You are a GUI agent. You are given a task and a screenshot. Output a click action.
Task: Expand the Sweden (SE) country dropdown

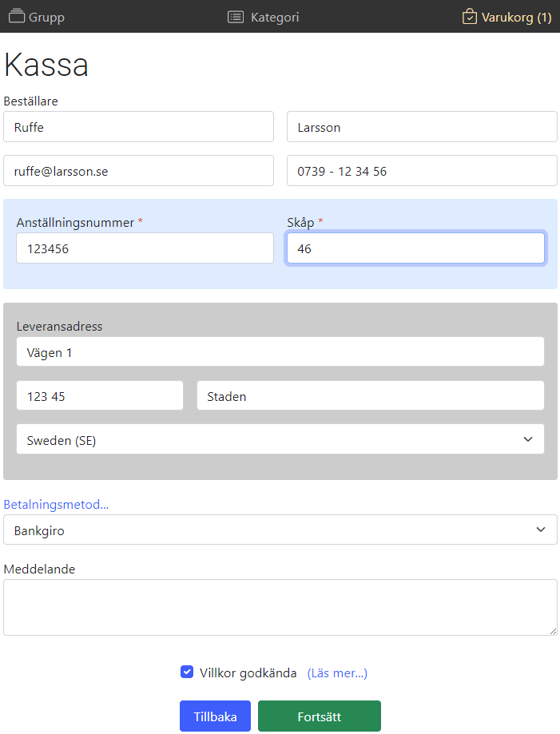[x=280, y=439]
